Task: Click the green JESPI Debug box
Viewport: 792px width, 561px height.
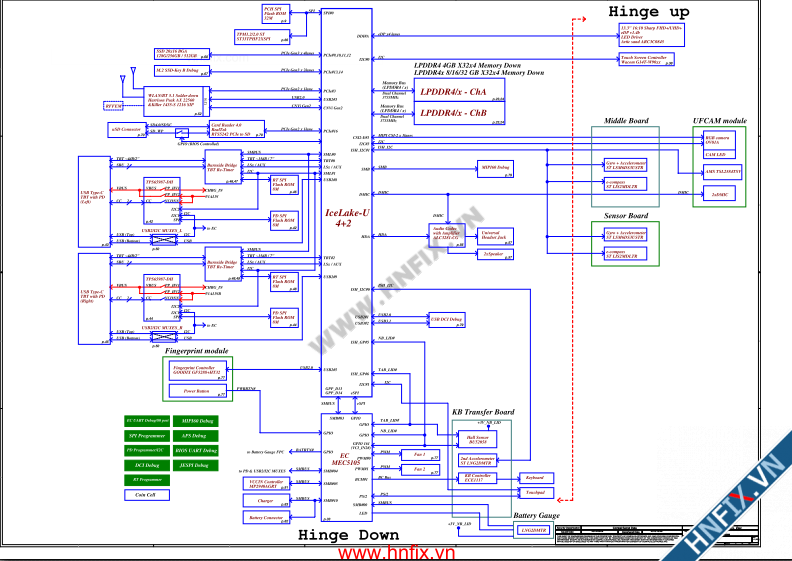Action: click(195, 465)
